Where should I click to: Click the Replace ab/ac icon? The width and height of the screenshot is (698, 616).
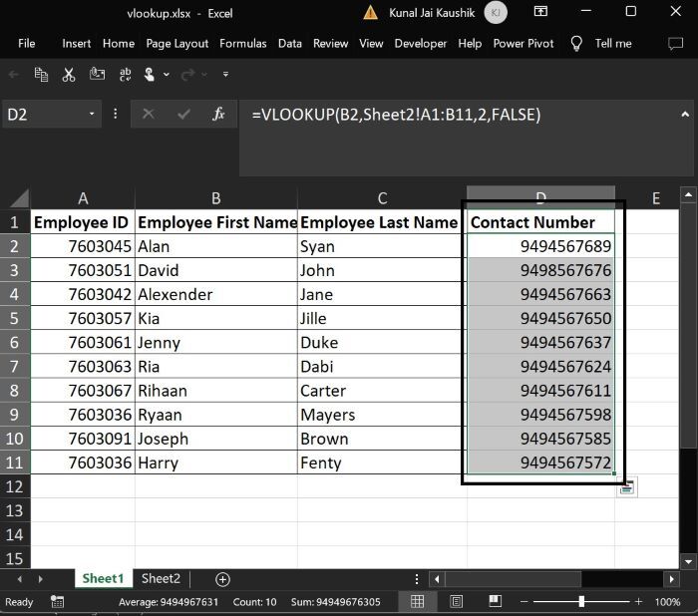click(125, 75)
